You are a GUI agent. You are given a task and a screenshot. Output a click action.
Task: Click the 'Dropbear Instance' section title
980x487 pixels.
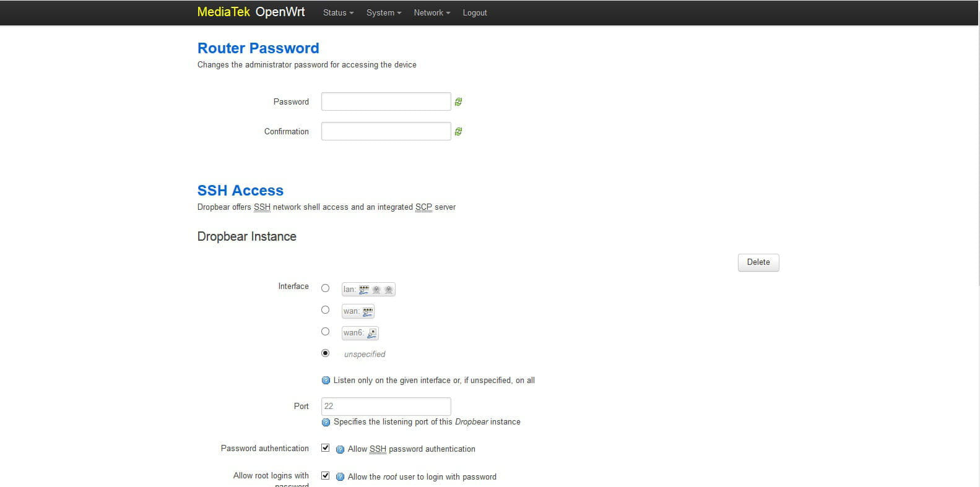click(247, 236)
